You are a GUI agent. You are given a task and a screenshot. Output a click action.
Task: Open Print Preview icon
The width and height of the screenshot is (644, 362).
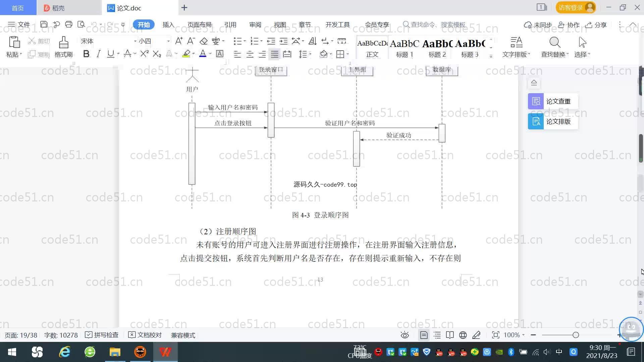point(81,24)
